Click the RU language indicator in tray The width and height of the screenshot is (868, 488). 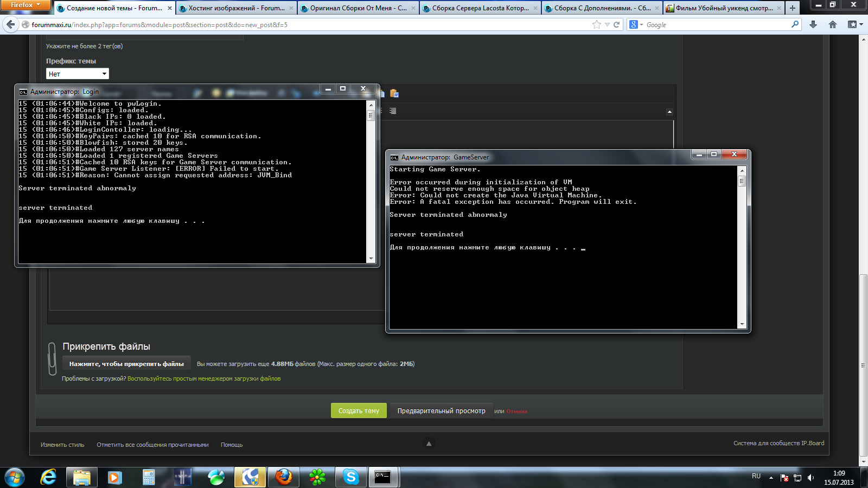(756, 476)
